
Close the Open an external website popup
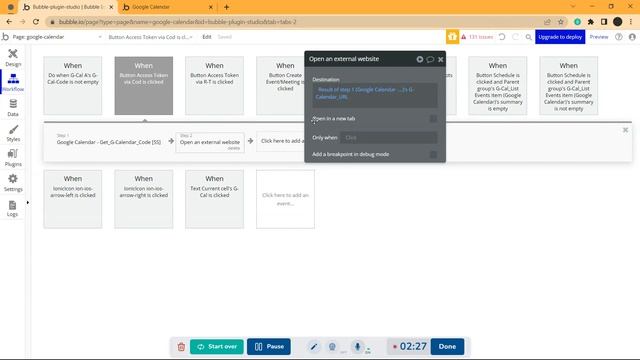[x=440, y=59]
